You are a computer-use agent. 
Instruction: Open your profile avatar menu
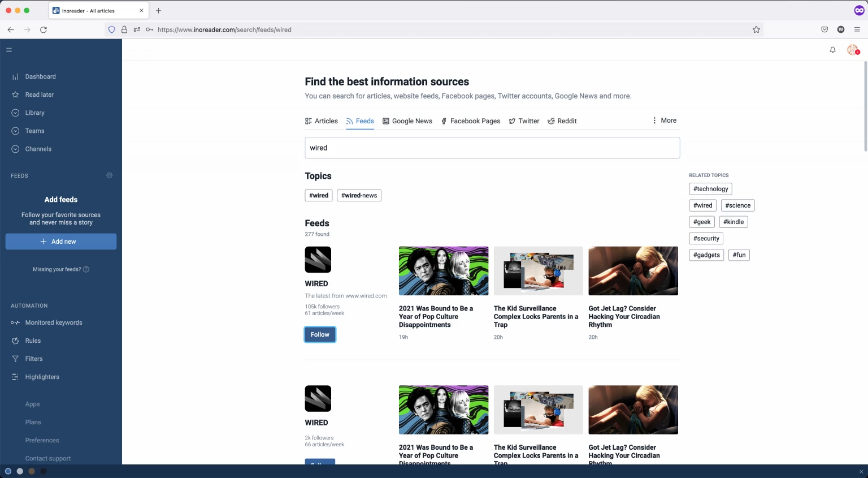click(x=852, y=50)
